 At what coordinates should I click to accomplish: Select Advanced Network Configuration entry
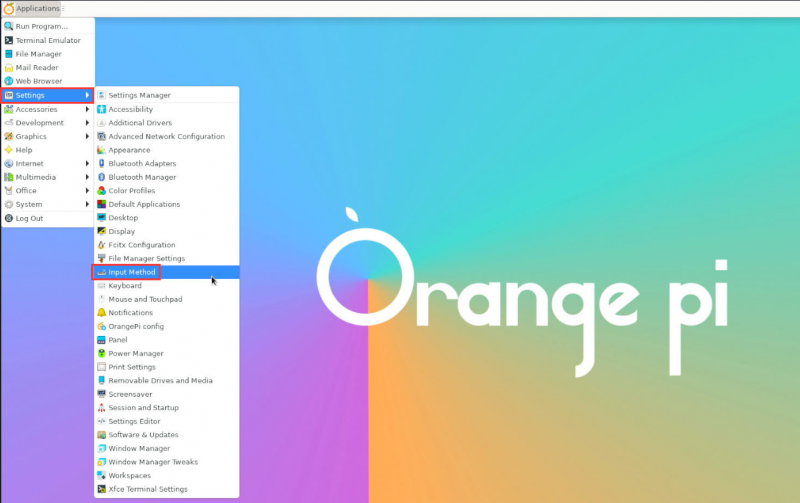click(166, 136)
